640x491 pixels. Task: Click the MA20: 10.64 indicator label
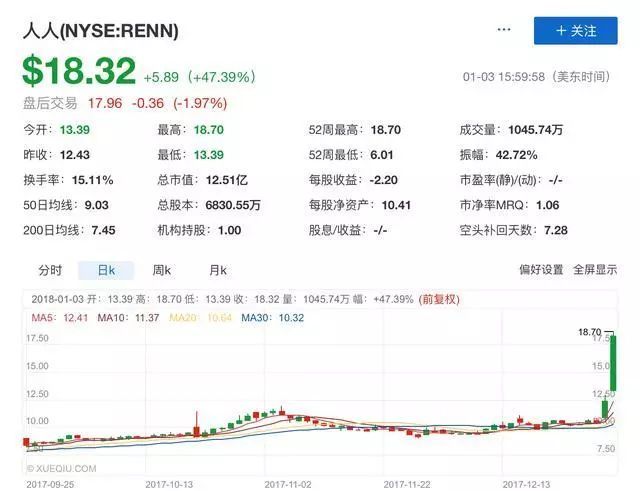click(x=200, y=318)
